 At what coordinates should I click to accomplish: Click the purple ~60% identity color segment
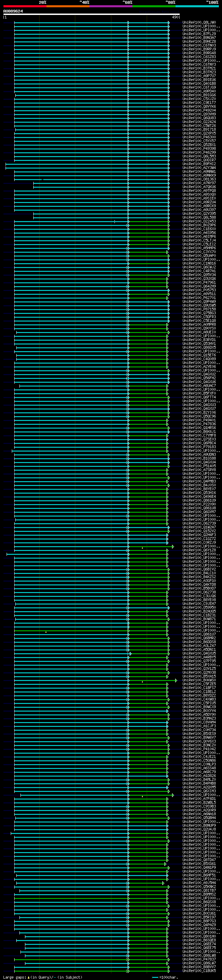(x=111, y=6)
